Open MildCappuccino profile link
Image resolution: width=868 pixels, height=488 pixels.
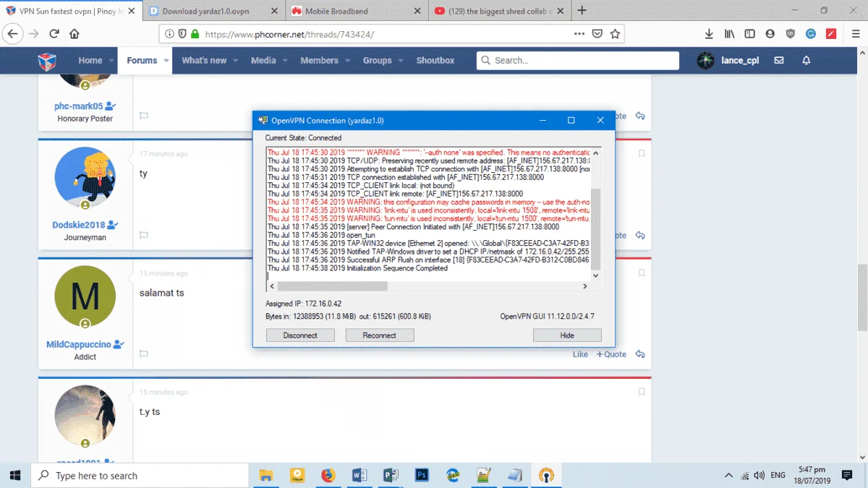(79, 345)
